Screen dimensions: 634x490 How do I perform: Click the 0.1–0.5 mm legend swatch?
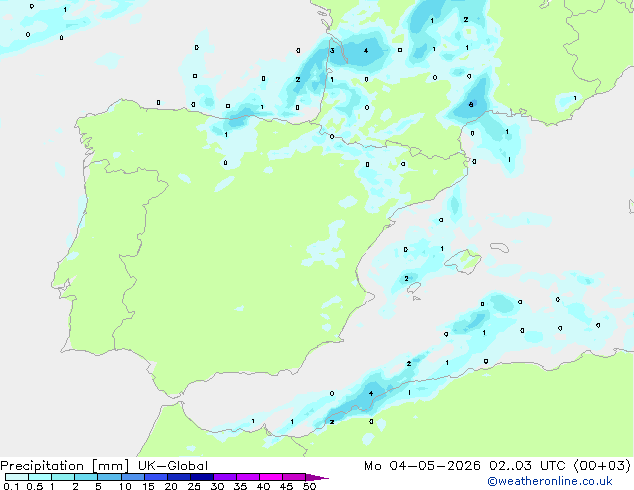(17, 477)
